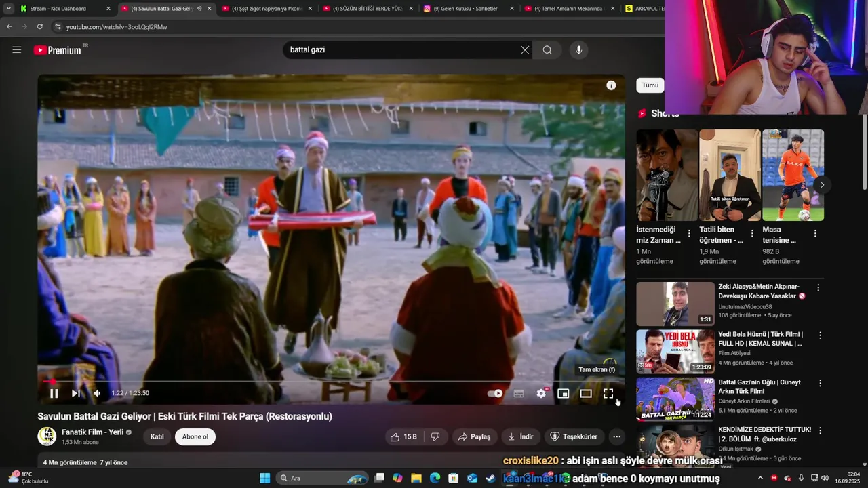Enable miniplayer mode
868x488 pixels.
coord(563,393)
